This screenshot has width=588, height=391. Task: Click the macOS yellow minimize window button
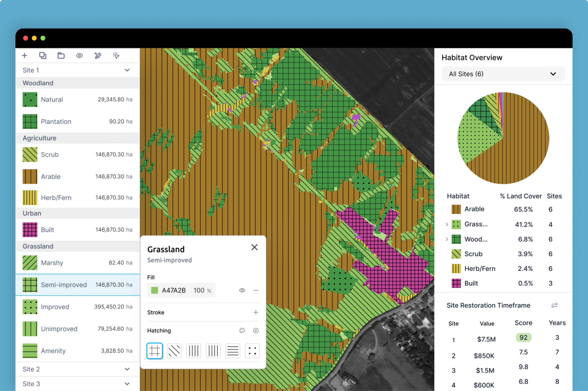pos(34,38)
